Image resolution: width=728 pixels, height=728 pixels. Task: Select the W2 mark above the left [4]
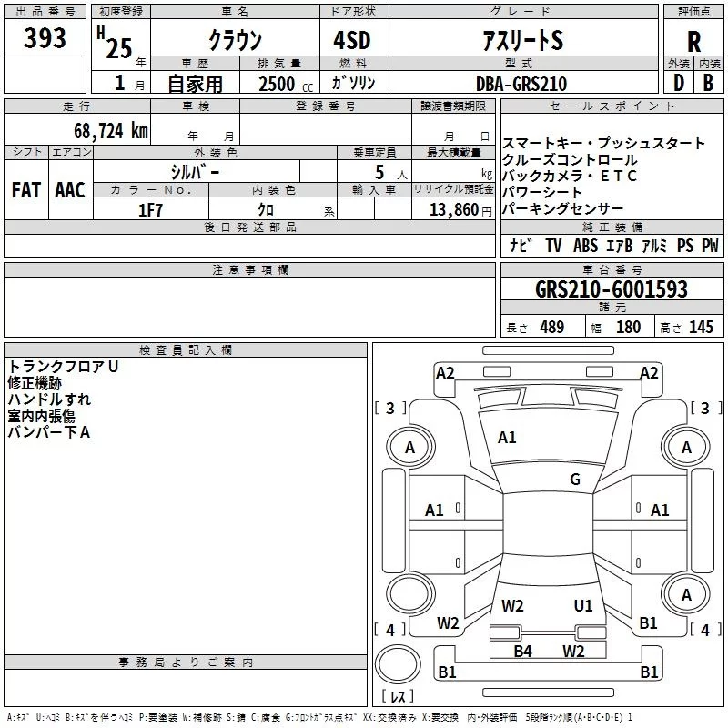pos(448,623)
